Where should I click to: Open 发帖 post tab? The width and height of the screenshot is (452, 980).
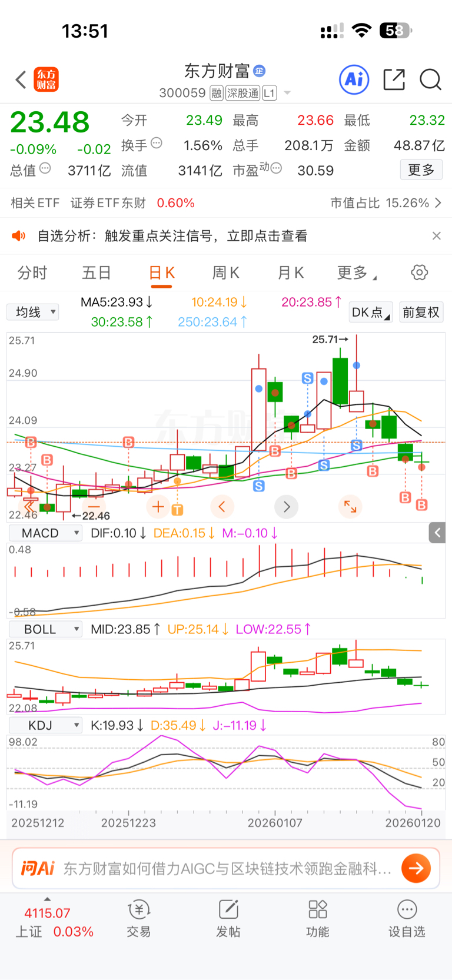point(228,919)
